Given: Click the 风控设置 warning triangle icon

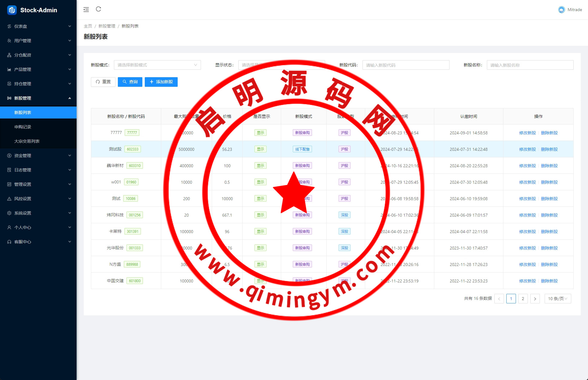Looking at the screenshot, I should pyautogui.click(x=9, y=199).
